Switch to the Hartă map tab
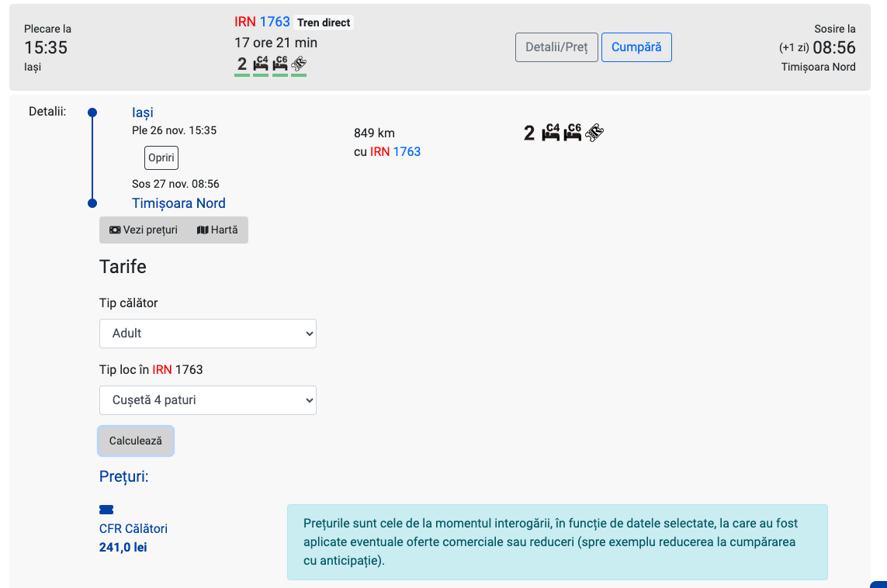Screen dimensions: 887x588 pyautogui.click(x=217, y=230)
